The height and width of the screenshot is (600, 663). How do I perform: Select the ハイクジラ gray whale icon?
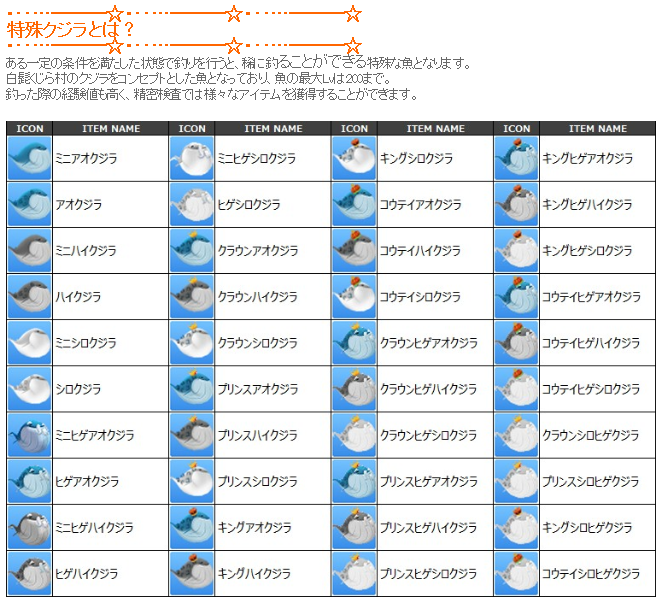click(29, 297)
